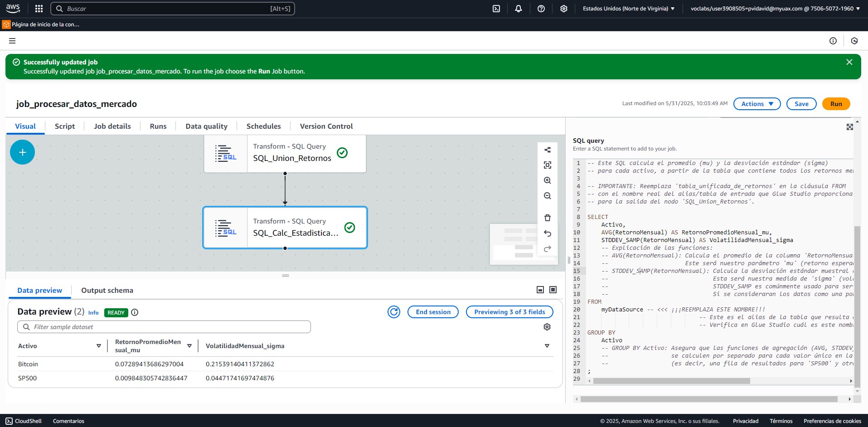
Task: Undo the last canvas action
Action: coord(548,233)
